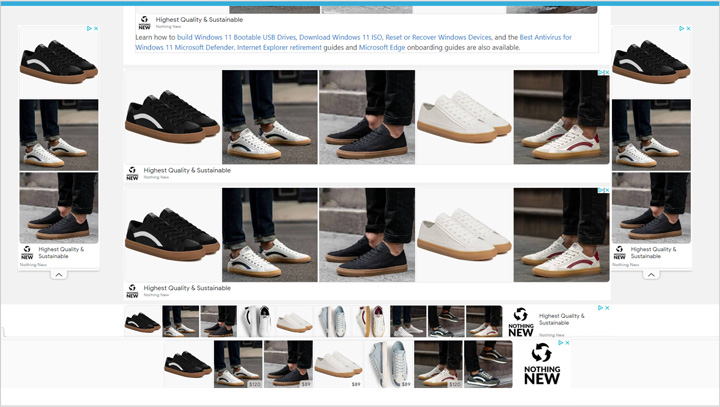Screen dimensions: 720x407
Task: Click largest Nothing New logo in bottom price banner
Action: click(x=542, y=365)
